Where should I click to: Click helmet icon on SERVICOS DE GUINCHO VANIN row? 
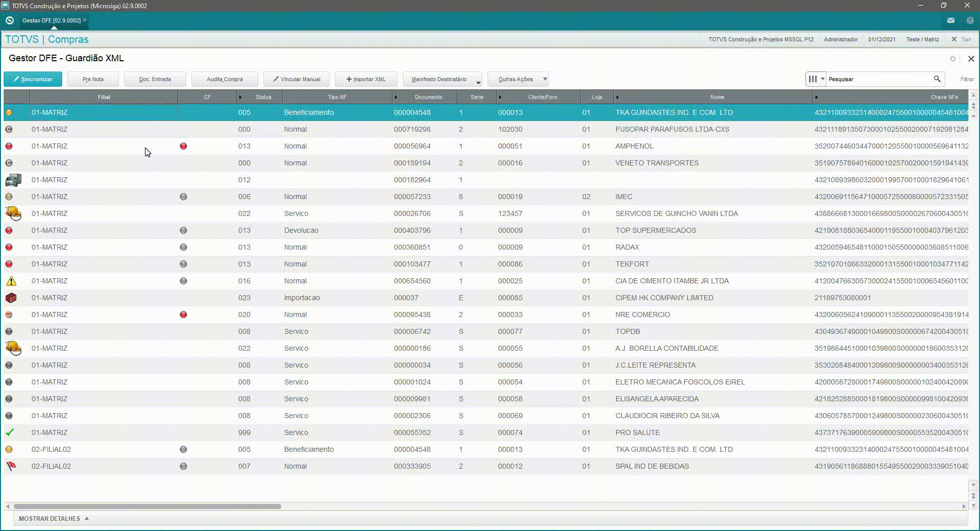point(13,213)
